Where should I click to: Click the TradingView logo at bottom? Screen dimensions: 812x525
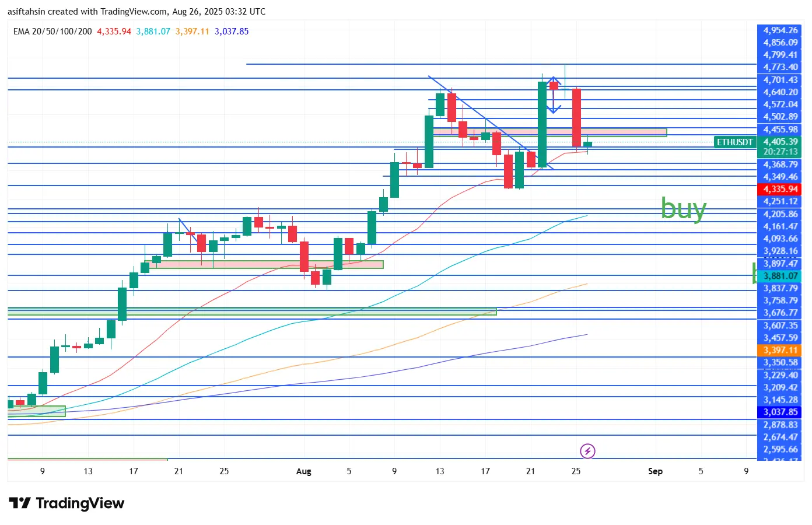(67, 503)
